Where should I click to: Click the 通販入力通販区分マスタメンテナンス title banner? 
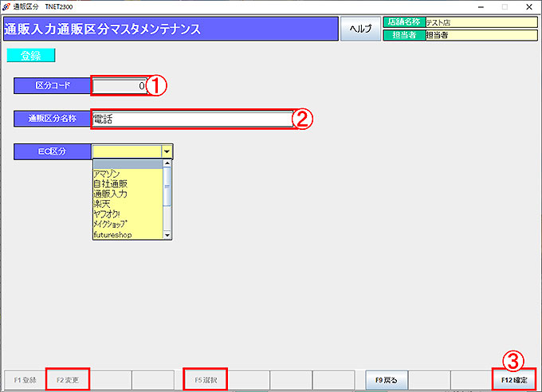171,29
